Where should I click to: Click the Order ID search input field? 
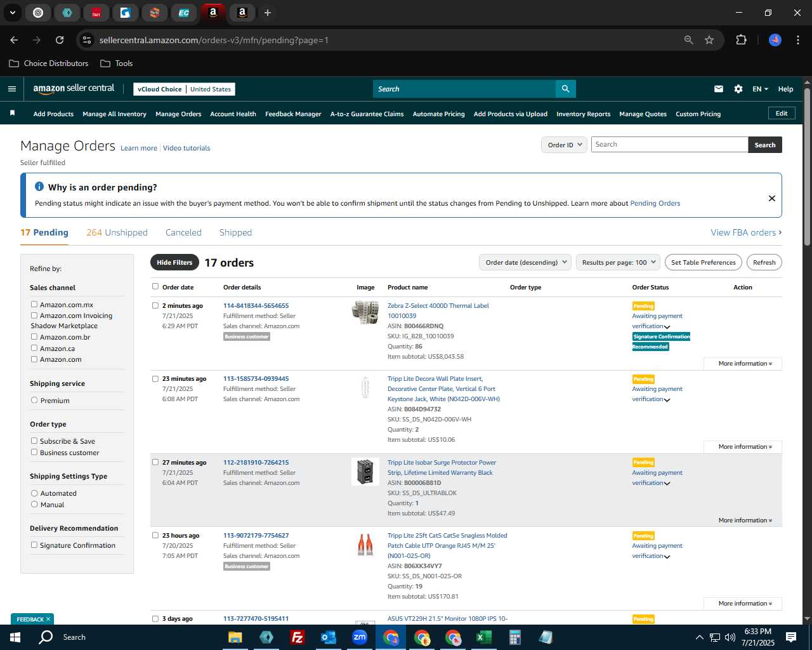coord(669,145)
